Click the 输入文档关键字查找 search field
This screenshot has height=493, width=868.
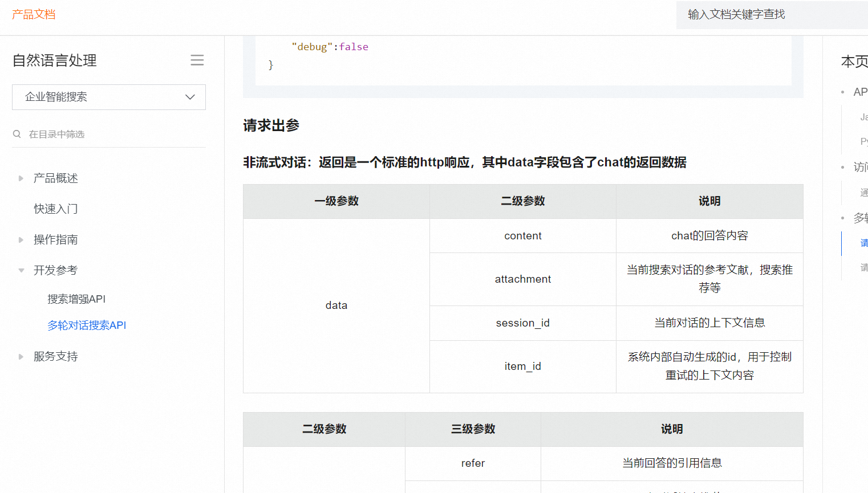(x=772, y=15)
